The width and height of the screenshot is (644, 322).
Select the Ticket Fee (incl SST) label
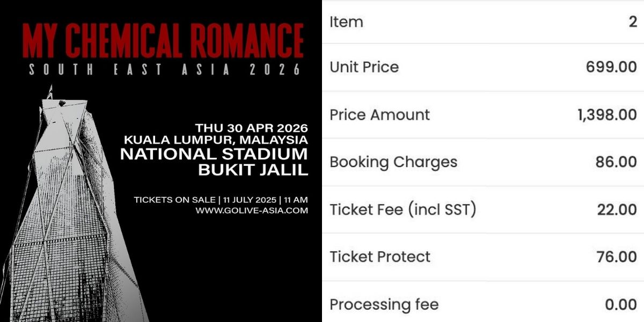pyautogui.click(x=403, y=210)
